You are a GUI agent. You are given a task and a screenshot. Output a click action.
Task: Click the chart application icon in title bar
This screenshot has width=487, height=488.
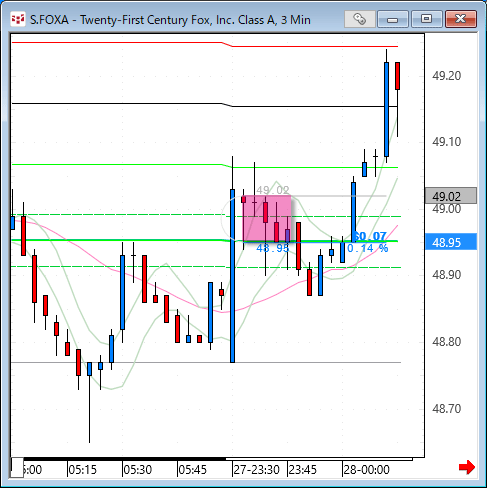click(18, 19)
